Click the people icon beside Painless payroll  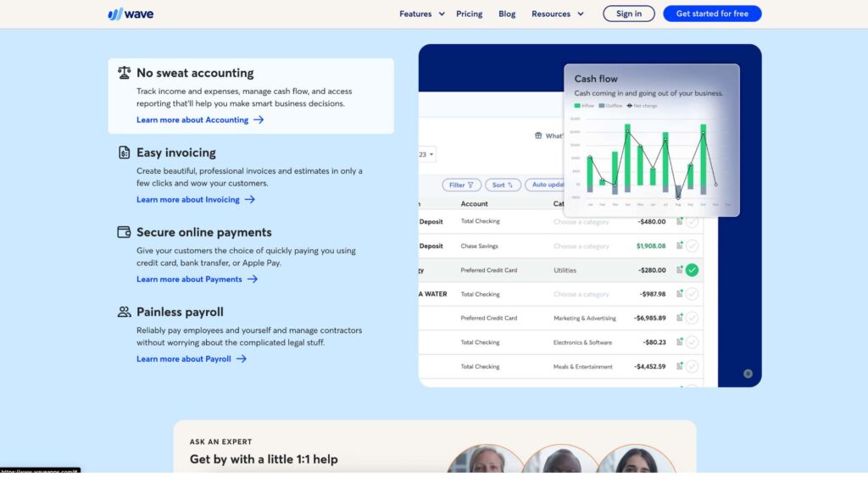tap(125, 312)
